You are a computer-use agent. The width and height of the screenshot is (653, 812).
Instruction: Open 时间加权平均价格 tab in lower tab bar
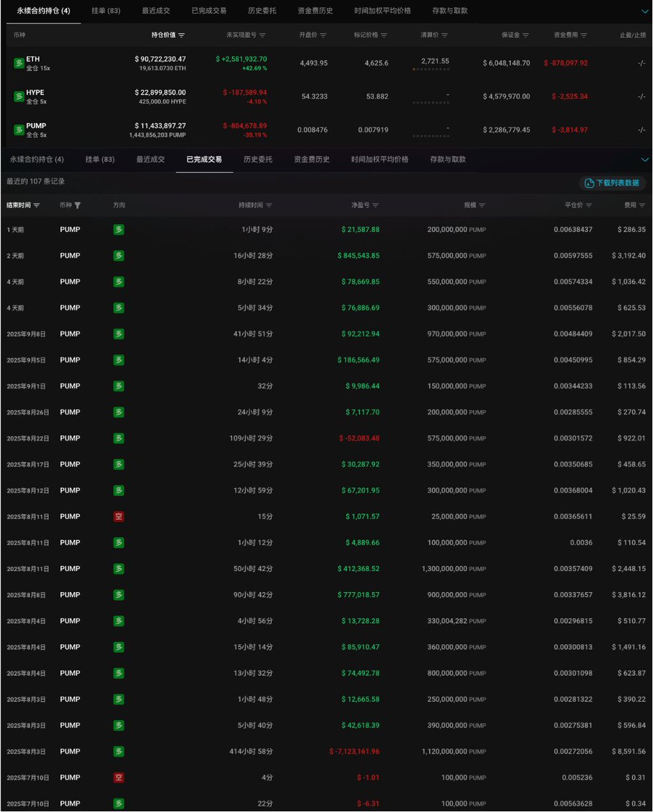(x=380, y=160)
